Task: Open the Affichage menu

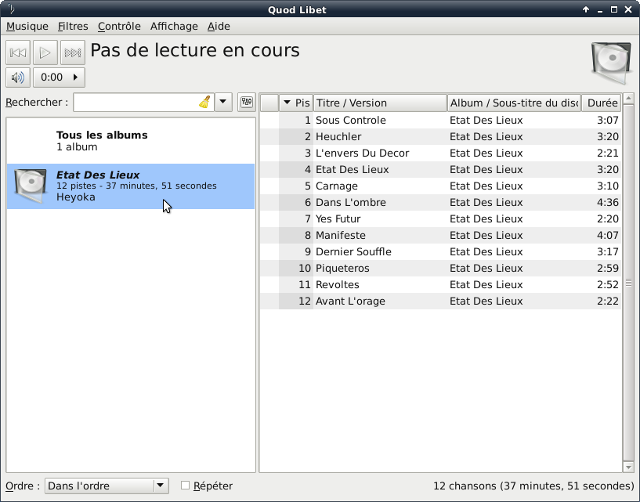Action: [x=174, y=26]
